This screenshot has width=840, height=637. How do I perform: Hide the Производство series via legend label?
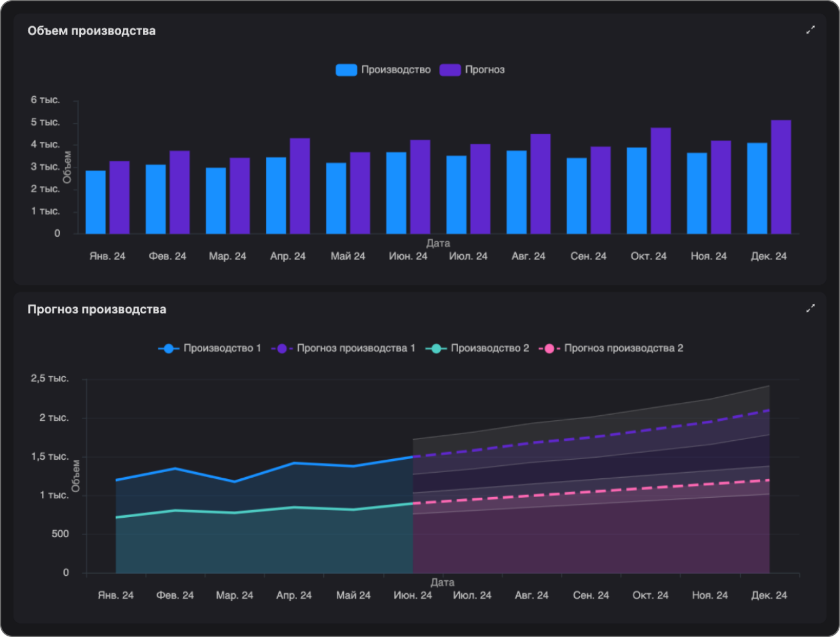click(x=396, y=70)
